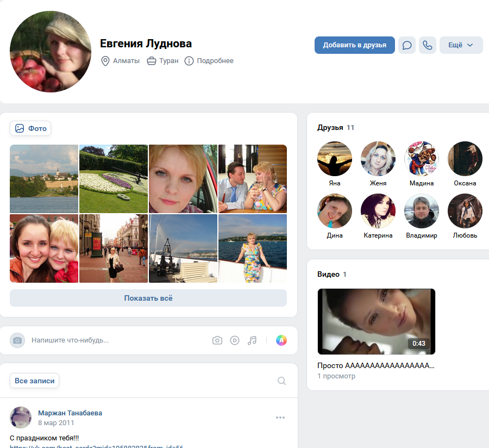Attach a photo using camera icon
The height and width of the screenshot is (448, 489).
click(x=217, y=340)
